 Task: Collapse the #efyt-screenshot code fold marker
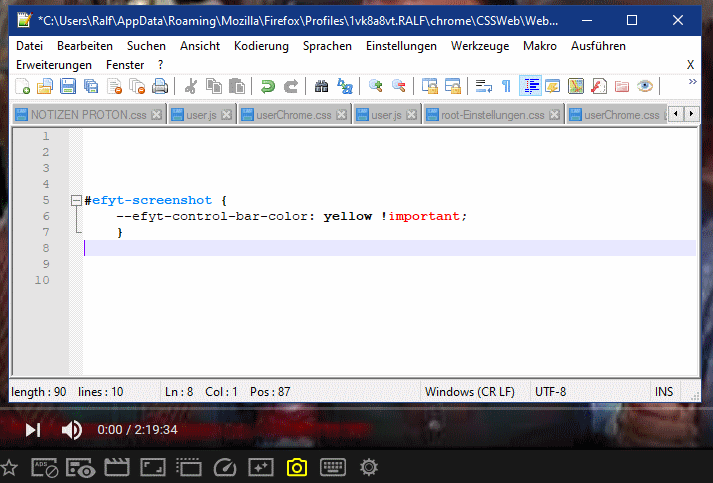click(76, 200)
